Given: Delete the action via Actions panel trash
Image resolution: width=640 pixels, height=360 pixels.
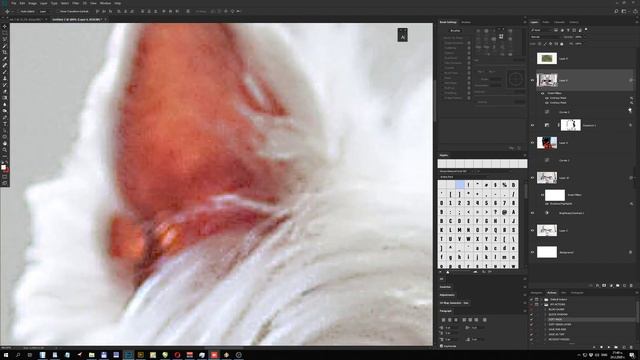Looking at the screenshot, I should click(x=631, y=347).
